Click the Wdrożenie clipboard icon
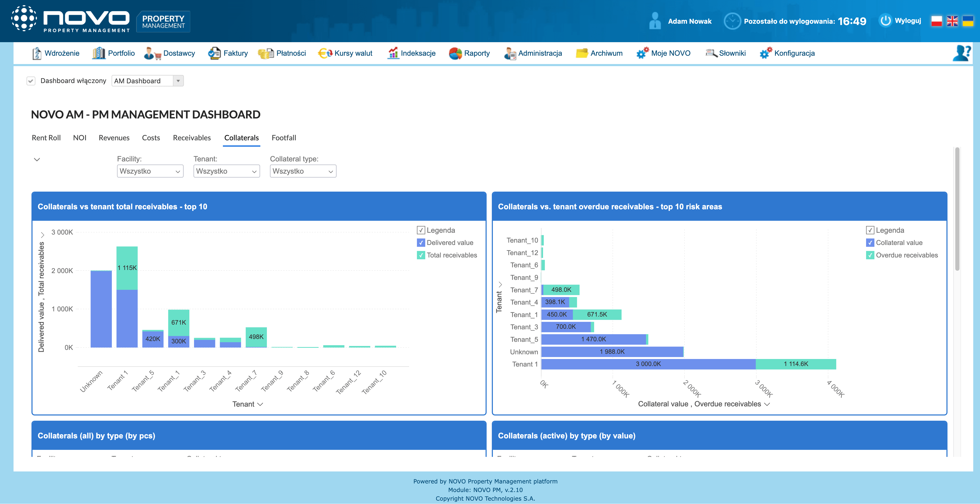Image resolution: width=980 pixels, height=504 pixels. (36, 53)
